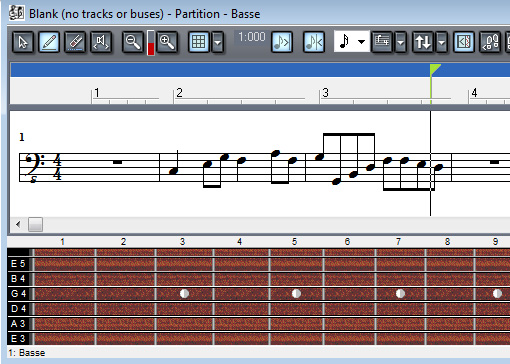Click the green now-time marker flag
The image size is (510, 364).
tap(435, 69)
